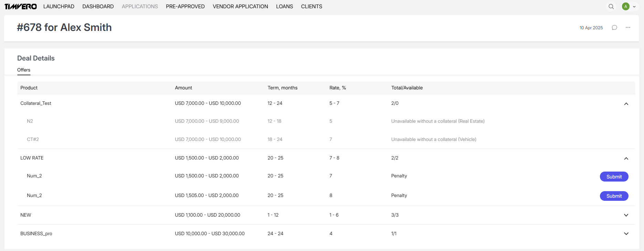Open the comments speech bubble icon
The width and height of the screenshot is (644, 251).
(614, 28)
